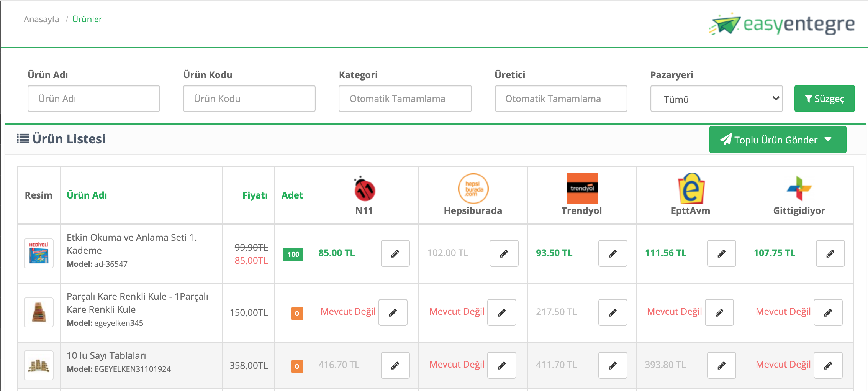The width and height of the screenshot is (868, 391).
Task: Open the Pazaryeri Tümü dropdown
Action: click(x=716, y=99)
